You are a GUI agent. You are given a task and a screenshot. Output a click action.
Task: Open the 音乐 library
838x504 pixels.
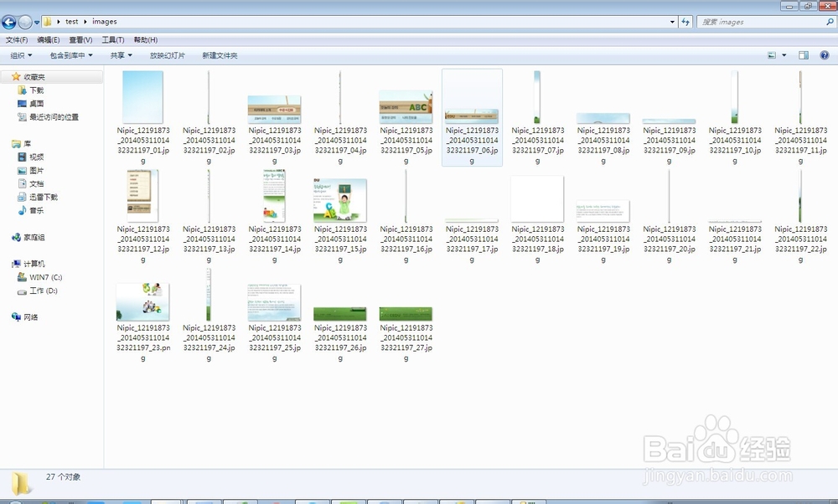coord(36,210)
